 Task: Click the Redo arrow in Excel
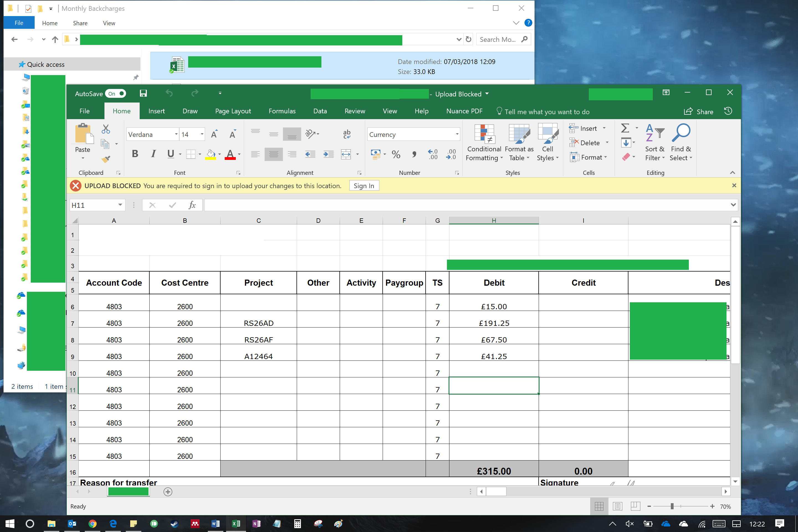[x=195, y=93]
